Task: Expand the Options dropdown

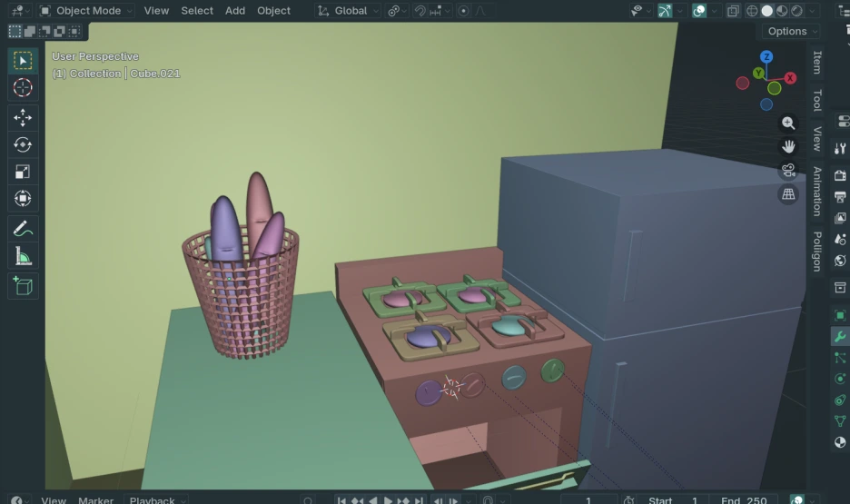Action: coord(791,32)
